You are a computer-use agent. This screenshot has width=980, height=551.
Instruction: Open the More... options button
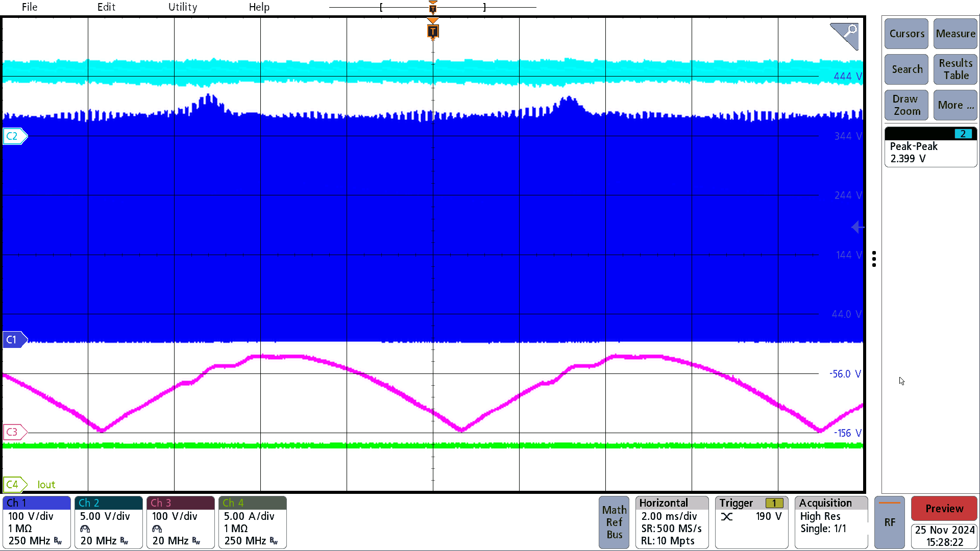(x=955, y=105)
